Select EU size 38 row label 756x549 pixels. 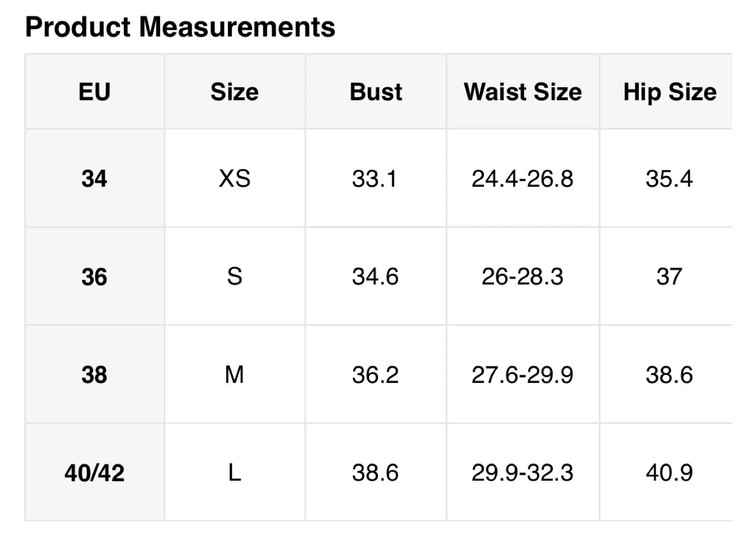(94, 375)
